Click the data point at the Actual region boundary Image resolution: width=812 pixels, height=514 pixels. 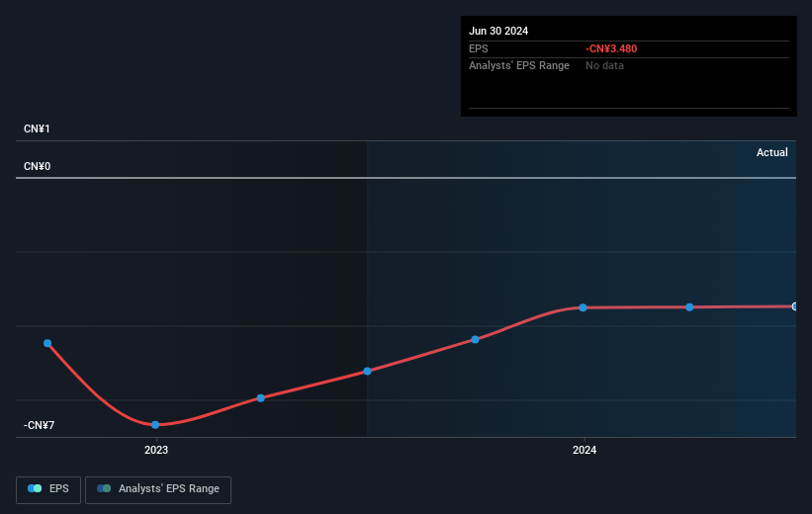coord(367,371)
